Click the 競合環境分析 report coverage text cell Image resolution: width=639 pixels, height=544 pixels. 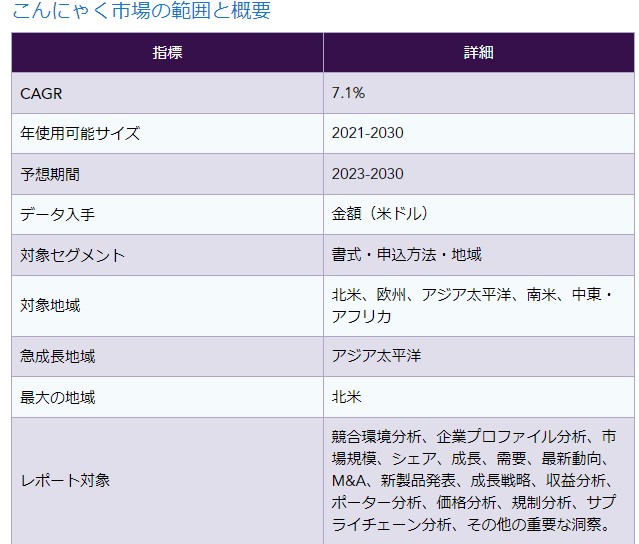(474, 480)
